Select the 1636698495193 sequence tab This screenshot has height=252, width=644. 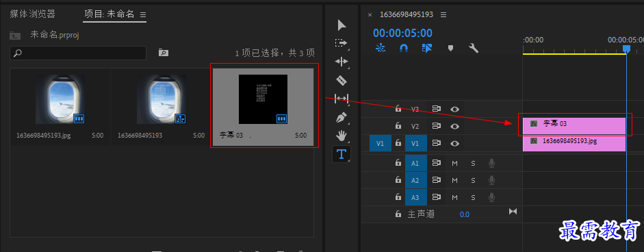point(407,14)
